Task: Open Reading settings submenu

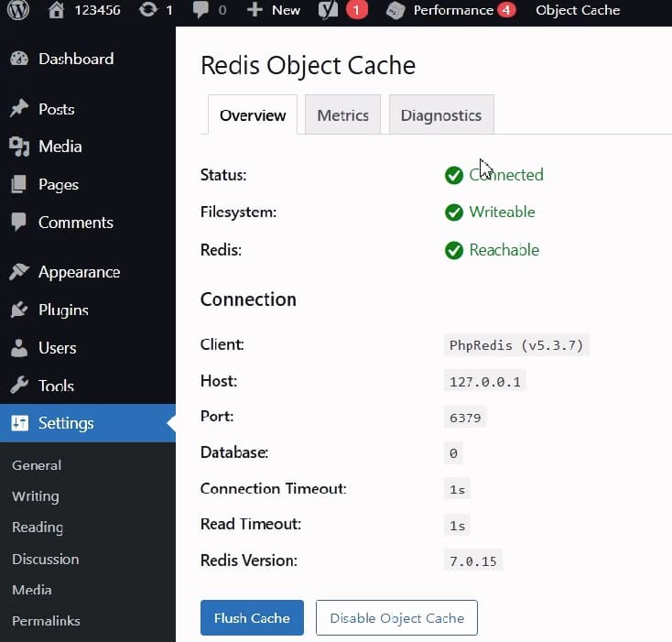Action: (x=38, y=528)
